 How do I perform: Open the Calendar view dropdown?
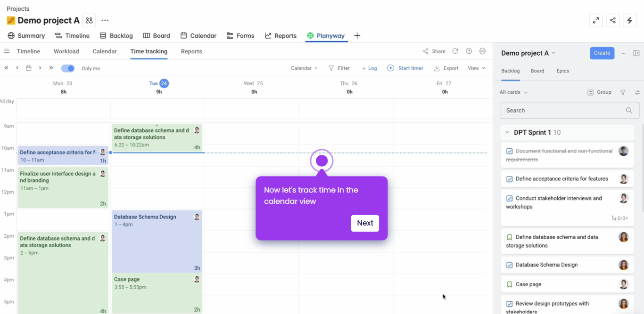click(304, 68)
